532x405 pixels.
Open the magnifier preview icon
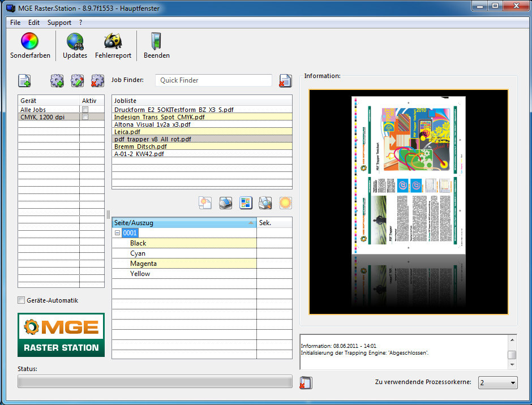[x=265, y=203]
